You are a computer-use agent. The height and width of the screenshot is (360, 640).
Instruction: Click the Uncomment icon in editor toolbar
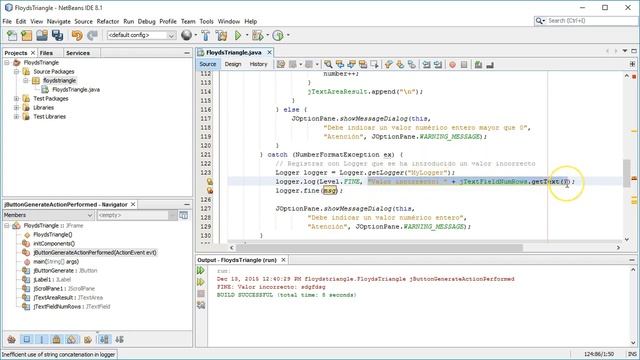point(490,64)
